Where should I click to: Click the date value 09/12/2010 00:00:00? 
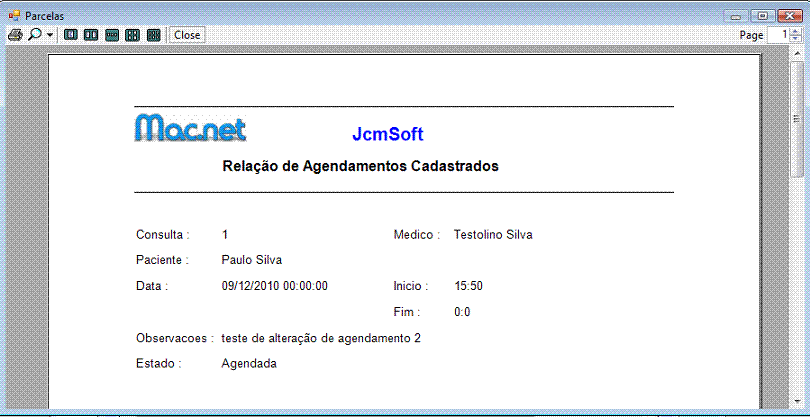click(x=274, y=286)
